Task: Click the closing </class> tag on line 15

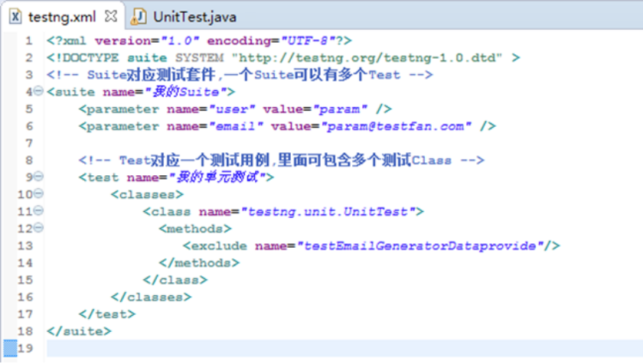Action: [175, 280]
